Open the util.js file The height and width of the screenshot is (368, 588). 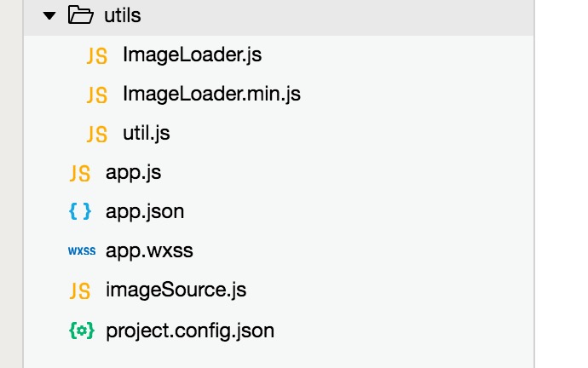[x=147, y=133]
